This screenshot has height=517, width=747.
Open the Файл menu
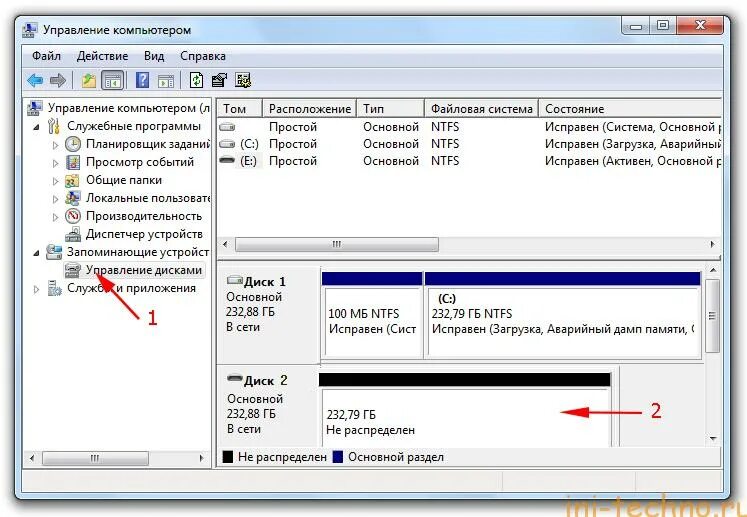click(46, 56)
